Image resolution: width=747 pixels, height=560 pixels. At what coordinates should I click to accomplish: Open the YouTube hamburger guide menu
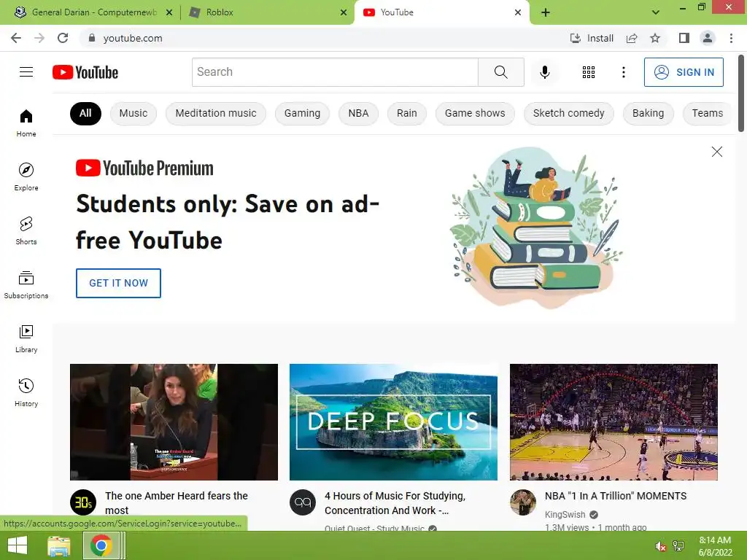(x=26, y=72)
